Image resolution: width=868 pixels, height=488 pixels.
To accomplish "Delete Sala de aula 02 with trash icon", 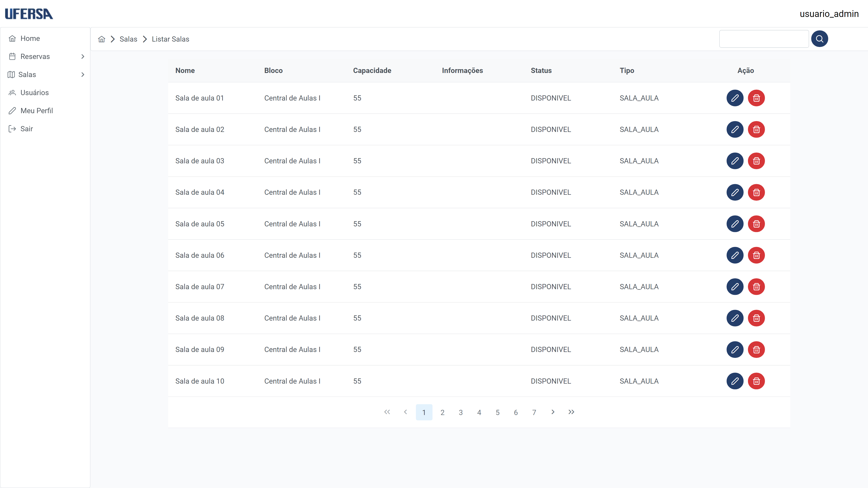I will [757, 129].
